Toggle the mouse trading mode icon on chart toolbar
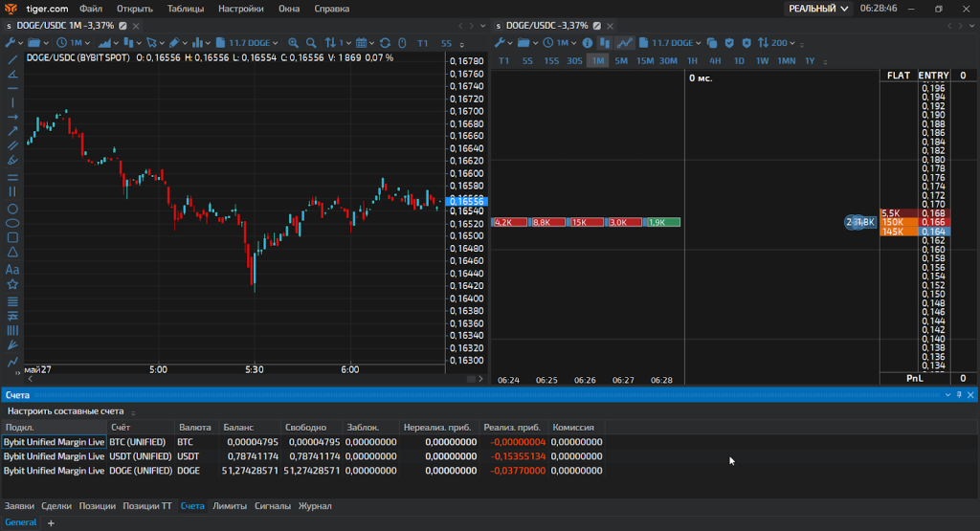 [402, 43]
